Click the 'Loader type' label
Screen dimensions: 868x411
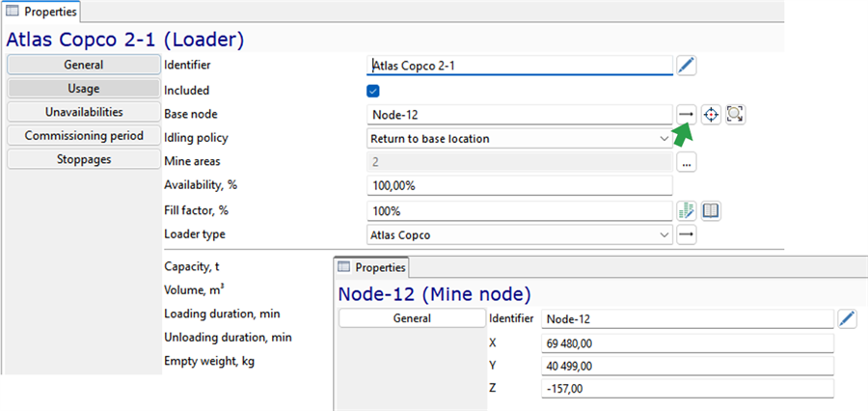195,234
